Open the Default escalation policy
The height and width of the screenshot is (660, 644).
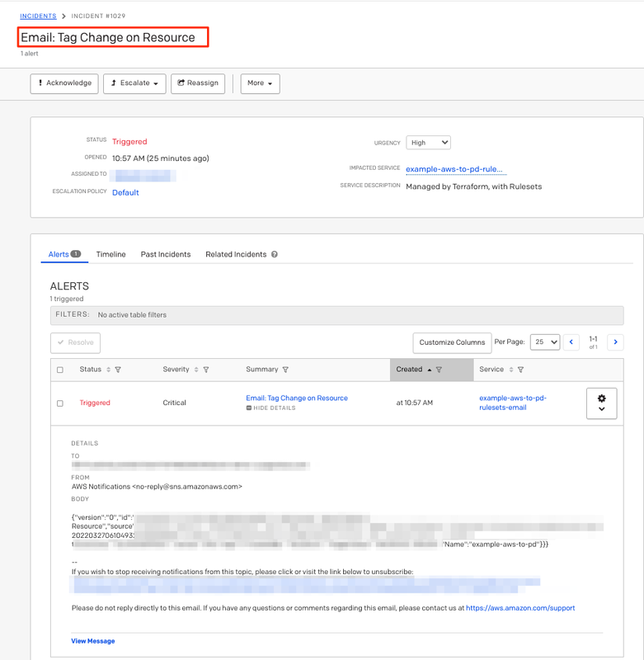[125, 193]
